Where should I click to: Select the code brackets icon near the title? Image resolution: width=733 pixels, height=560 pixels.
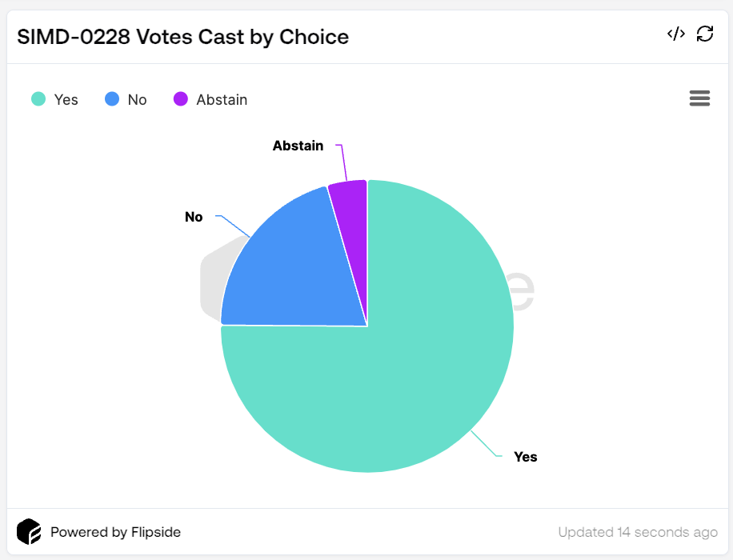tap(675, 34)
